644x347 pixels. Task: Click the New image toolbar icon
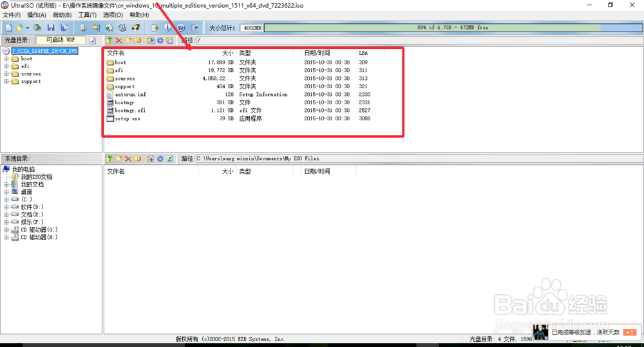pos(8,28)
